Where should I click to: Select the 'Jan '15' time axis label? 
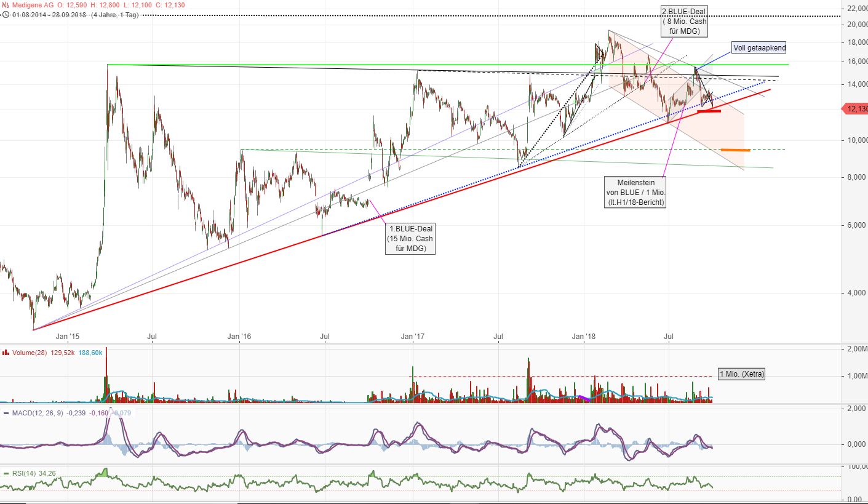click(68, 337)
